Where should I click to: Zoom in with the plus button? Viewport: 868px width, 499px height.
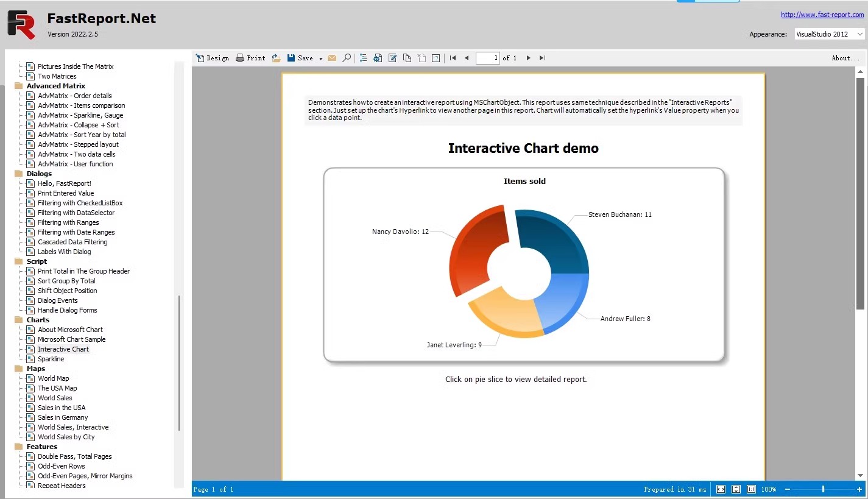[859, 489]
